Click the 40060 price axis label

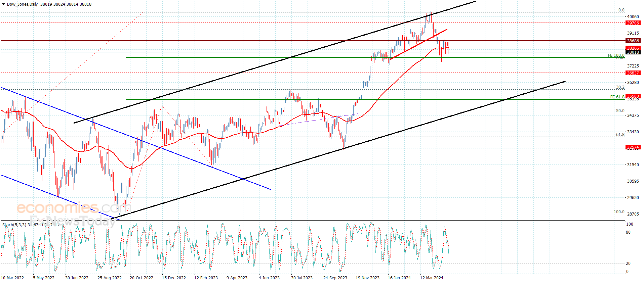click(x=633, y=17)
